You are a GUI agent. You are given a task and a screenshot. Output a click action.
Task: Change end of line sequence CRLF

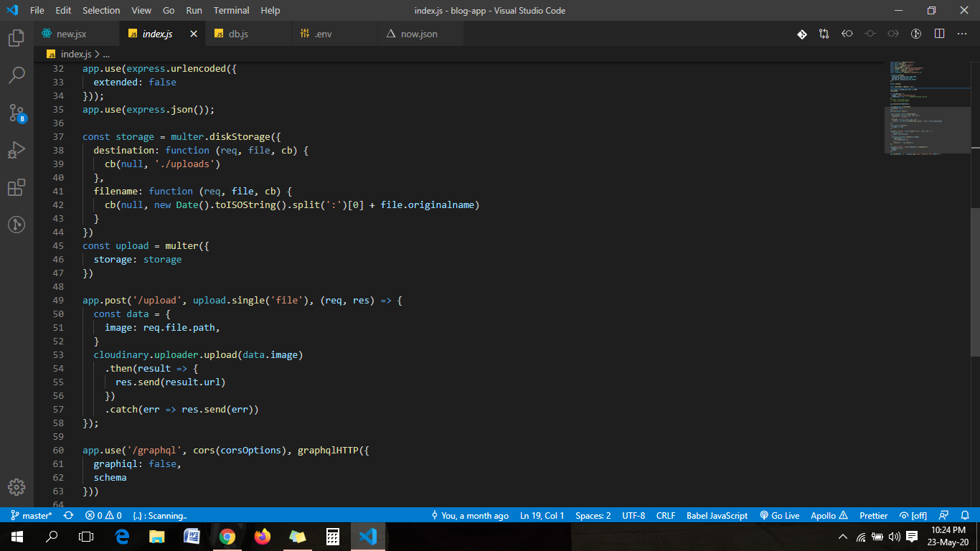666,515
